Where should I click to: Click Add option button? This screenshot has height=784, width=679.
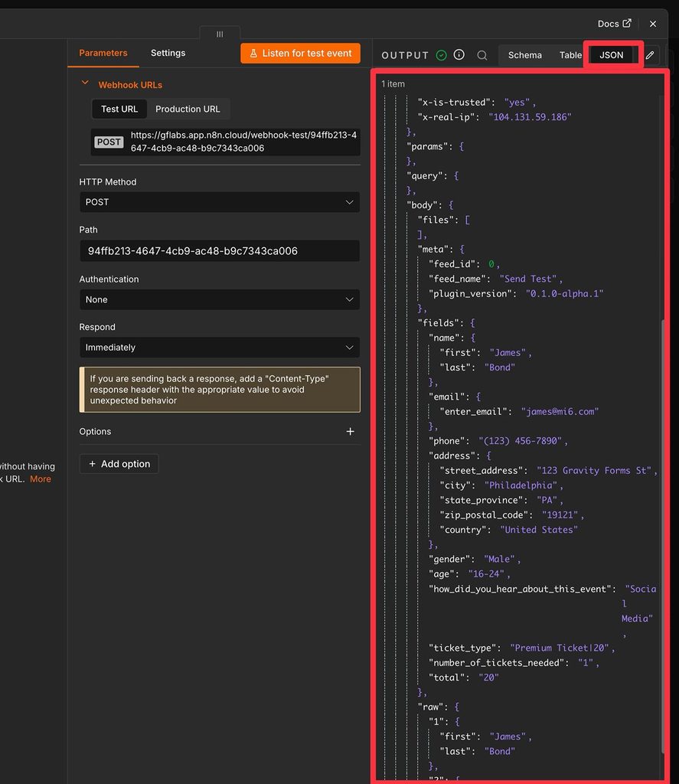click(x=119, y=463)
